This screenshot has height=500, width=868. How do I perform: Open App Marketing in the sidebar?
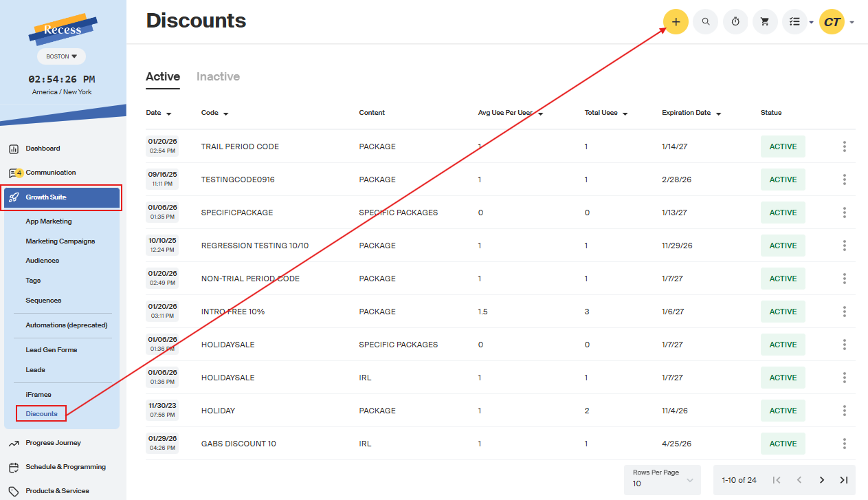tap(49, 221)
